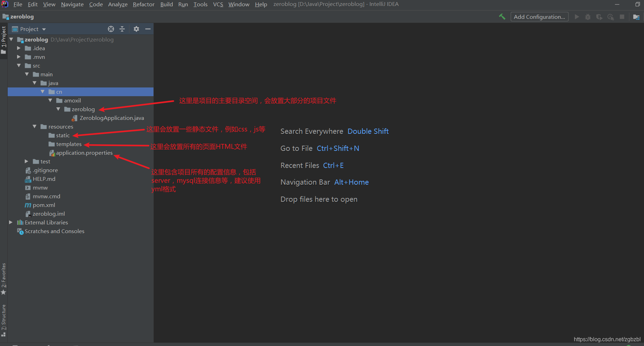644x346 pixels.
Task: Open the Build menu
Action: (166, 4)
